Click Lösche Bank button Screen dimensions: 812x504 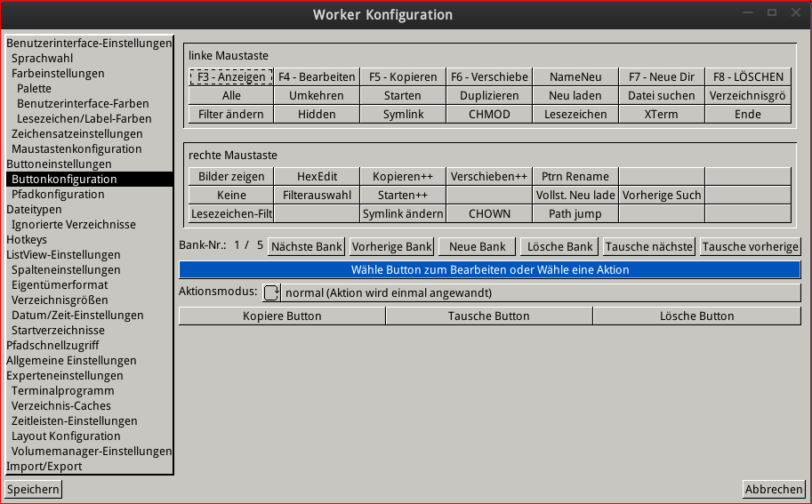(559, 246)
